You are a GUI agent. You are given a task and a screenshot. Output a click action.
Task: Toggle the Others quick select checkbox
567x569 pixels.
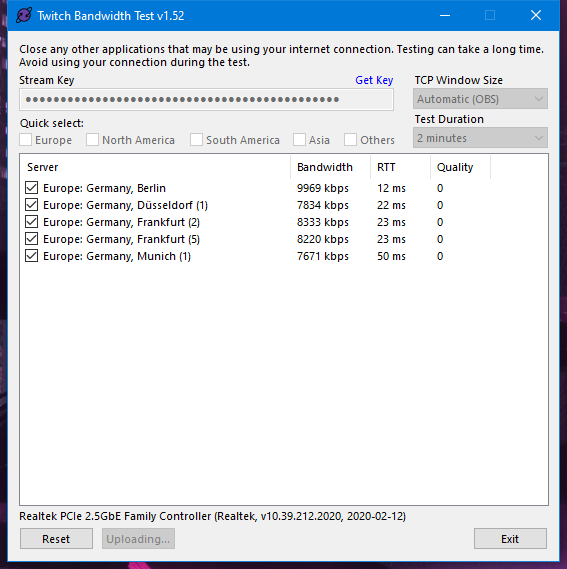[x=350, y=140]
